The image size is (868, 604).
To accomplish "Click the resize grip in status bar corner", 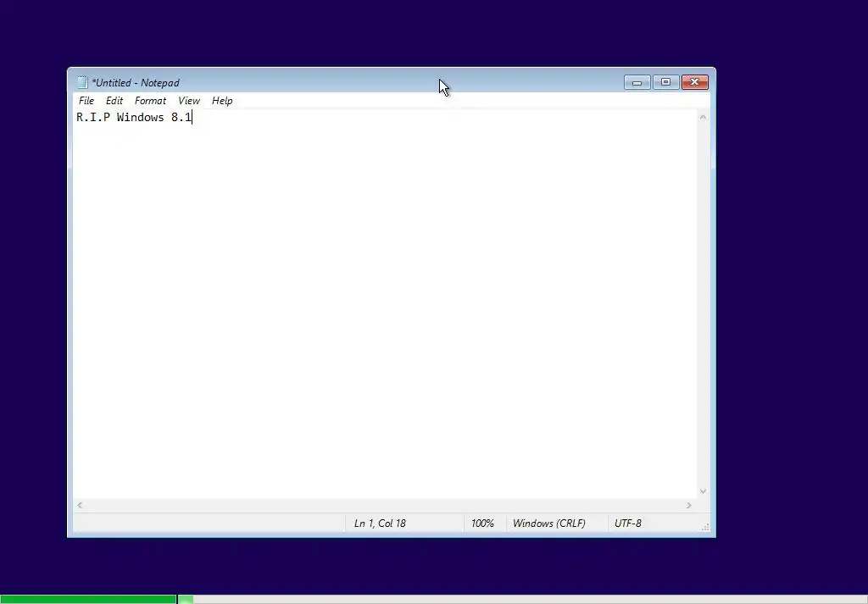I will (x=705, y=527).
